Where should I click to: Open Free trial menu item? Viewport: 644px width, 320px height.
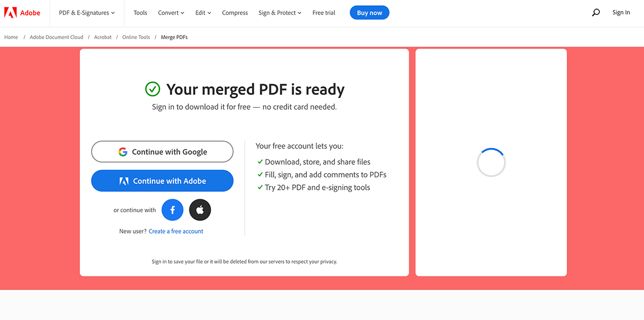324,13
